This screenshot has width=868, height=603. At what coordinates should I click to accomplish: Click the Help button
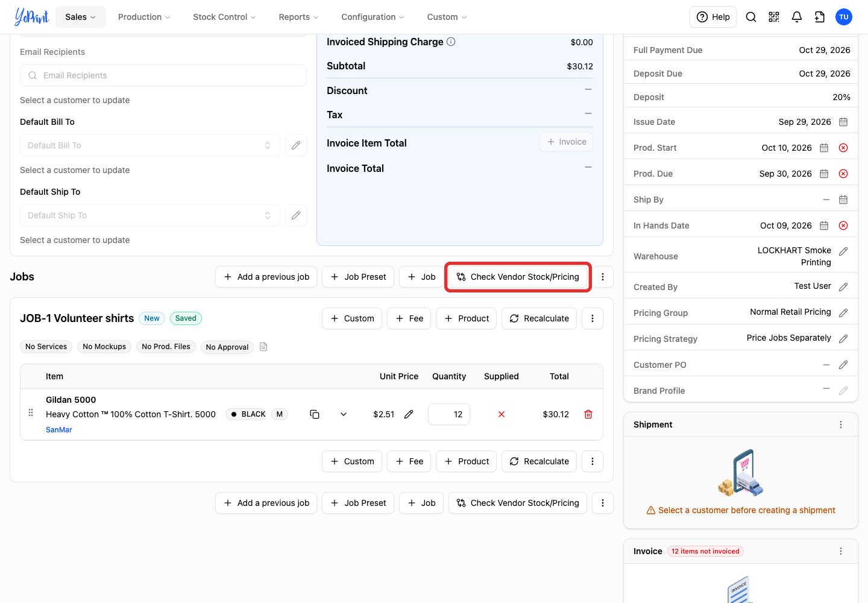[713, 17]
